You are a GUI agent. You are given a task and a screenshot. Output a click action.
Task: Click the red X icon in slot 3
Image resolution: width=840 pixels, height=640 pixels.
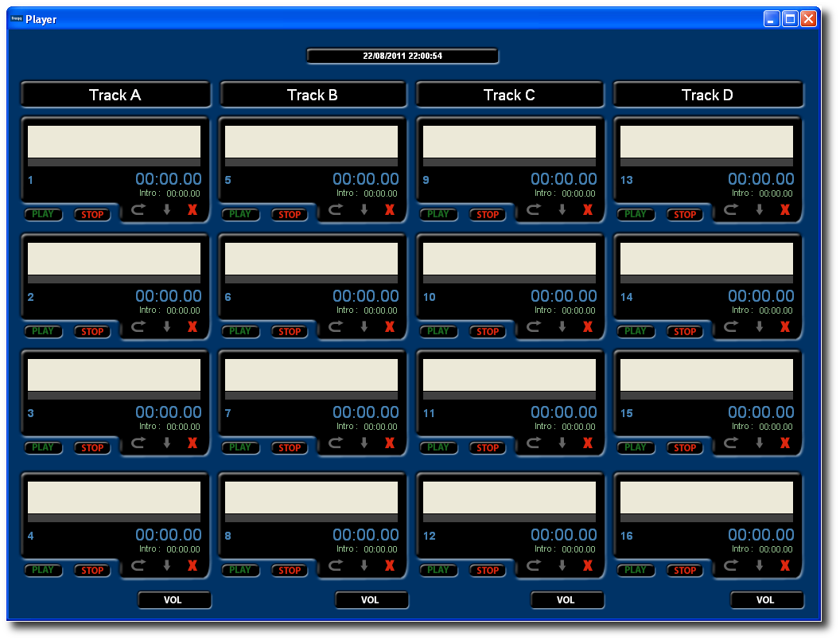click(x=192, y=443)
